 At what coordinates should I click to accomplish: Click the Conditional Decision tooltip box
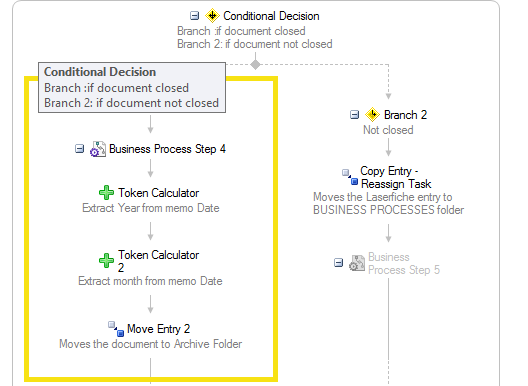(132, 88)
